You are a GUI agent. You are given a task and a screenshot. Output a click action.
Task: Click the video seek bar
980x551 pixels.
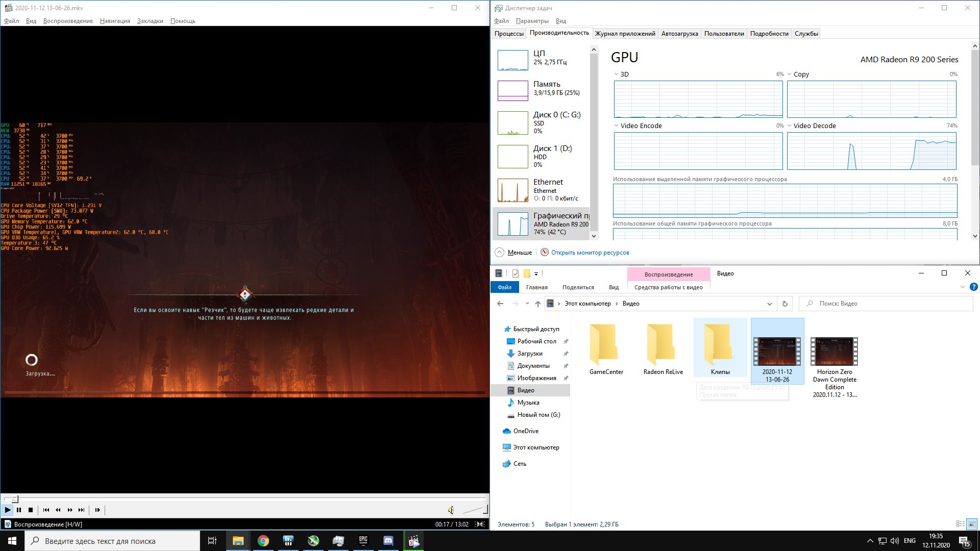[x=245, y=499]
